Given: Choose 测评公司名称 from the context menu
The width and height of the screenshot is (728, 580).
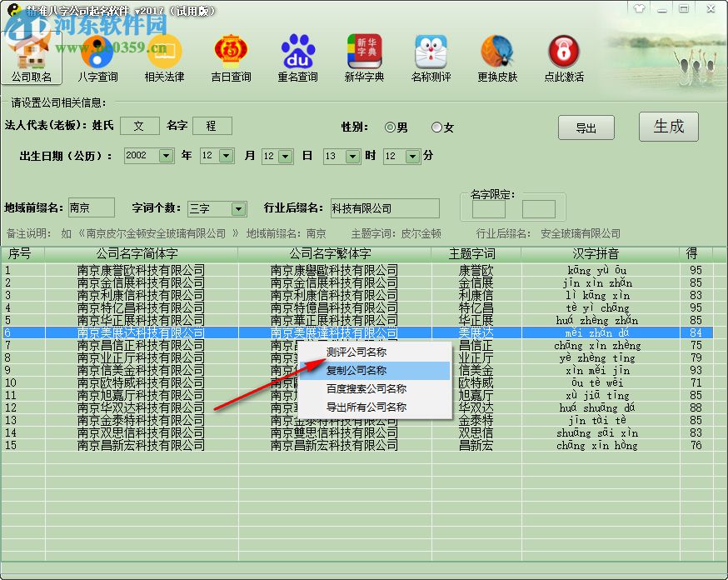Looking at the screenshot, I should click(x=359, y=352).
